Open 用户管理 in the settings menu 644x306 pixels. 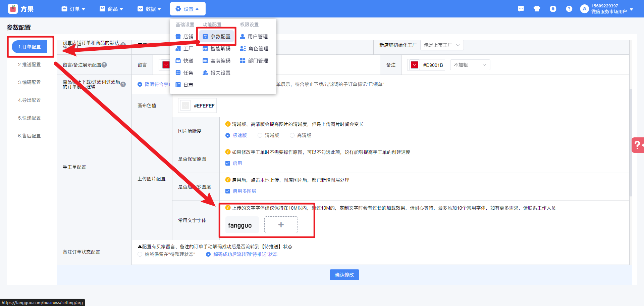click(x=254, y=37)
